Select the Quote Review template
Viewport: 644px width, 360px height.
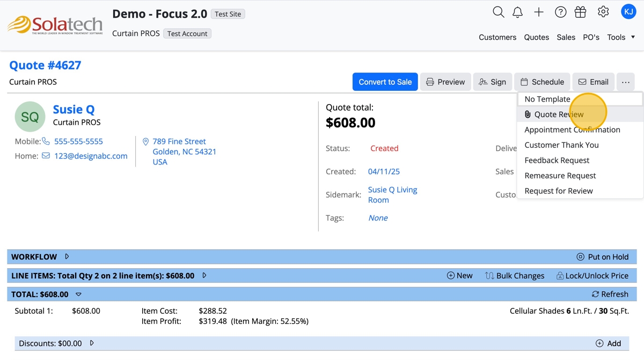559,114
